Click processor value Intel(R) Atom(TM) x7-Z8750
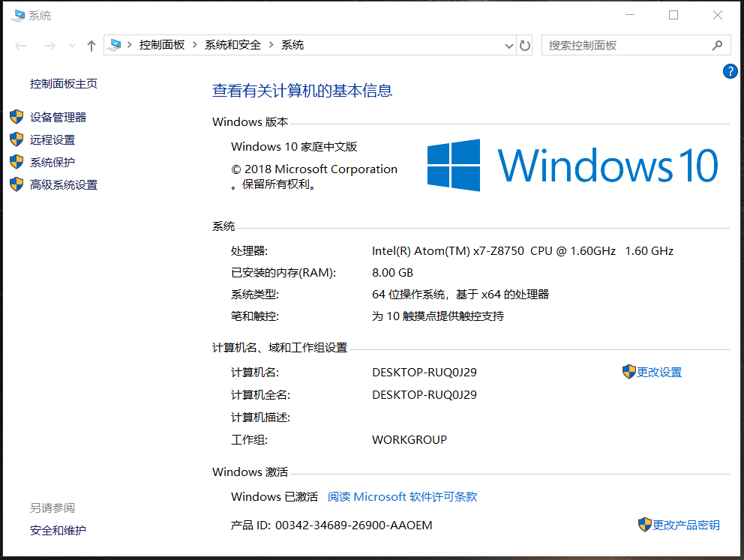The image size is (744, 560). 523,251
